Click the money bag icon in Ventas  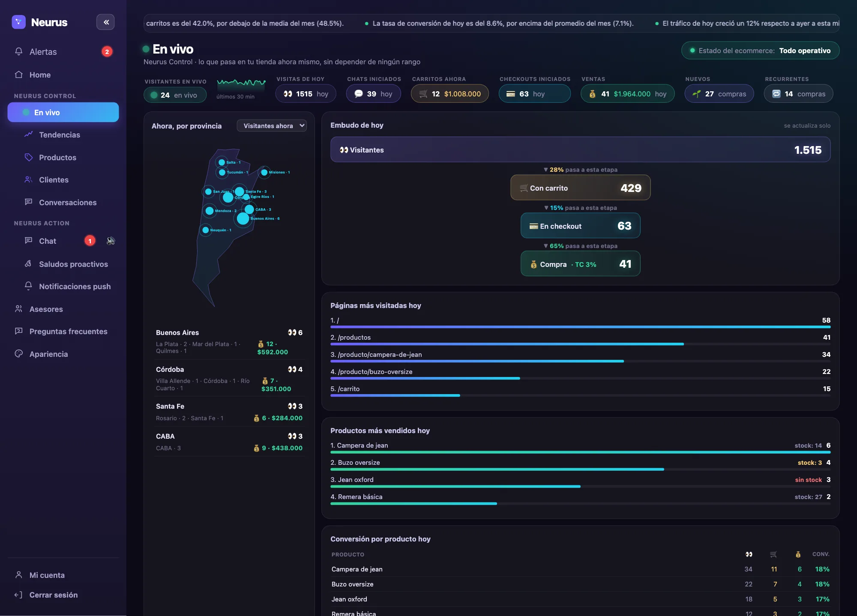coord(593,94)
